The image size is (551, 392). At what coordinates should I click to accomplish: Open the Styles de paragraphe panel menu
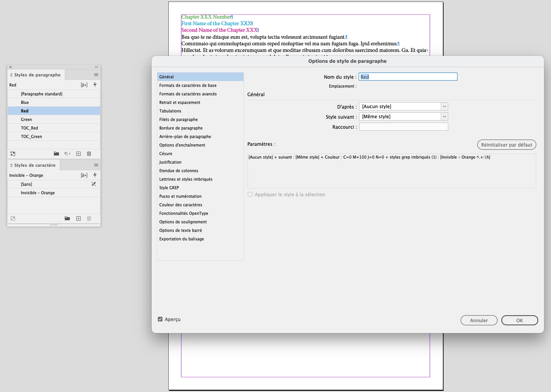coord(96,75)
